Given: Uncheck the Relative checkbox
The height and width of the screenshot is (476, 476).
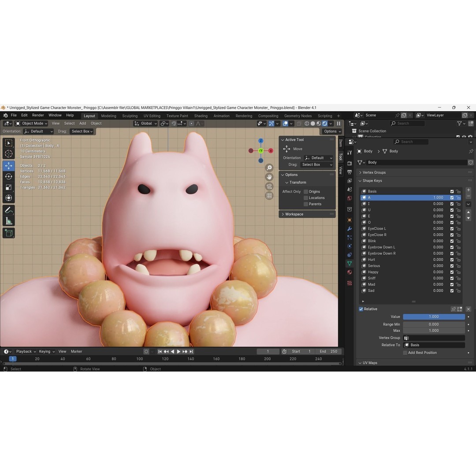Looking at the screenshot, I should click(361, 309).
